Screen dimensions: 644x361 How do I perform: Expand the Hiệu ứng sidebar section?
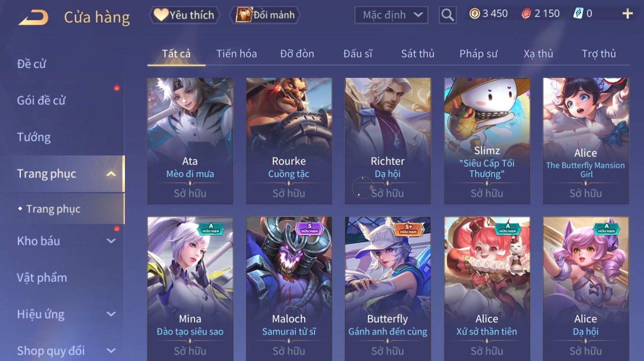pyautogui.click(x=111, y=314)
